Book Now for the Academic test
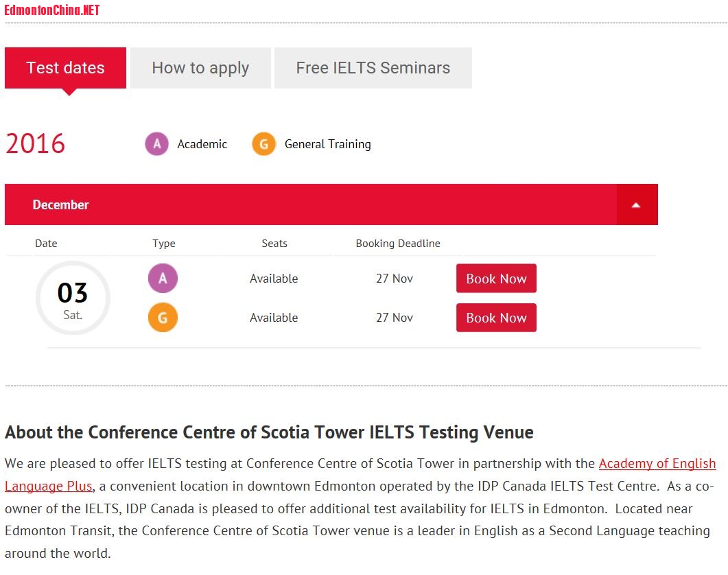This screenshot has width=728, height=575. tap(496, 279)
